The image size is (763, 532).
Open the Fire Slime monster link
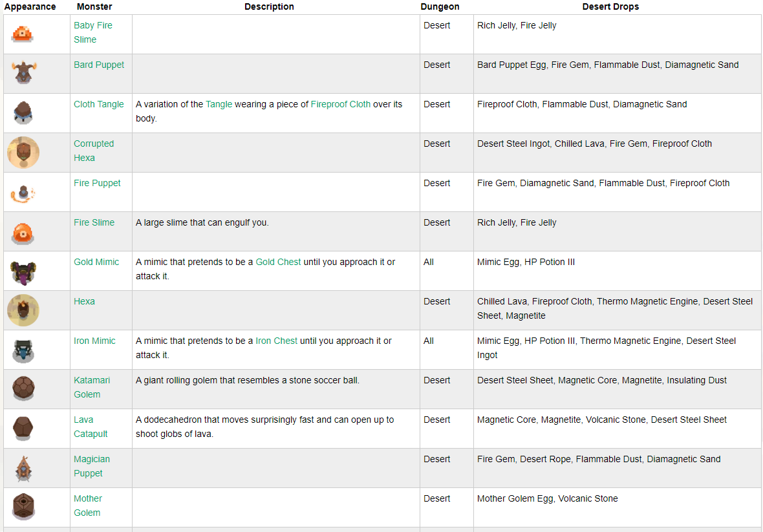(94, 222)
